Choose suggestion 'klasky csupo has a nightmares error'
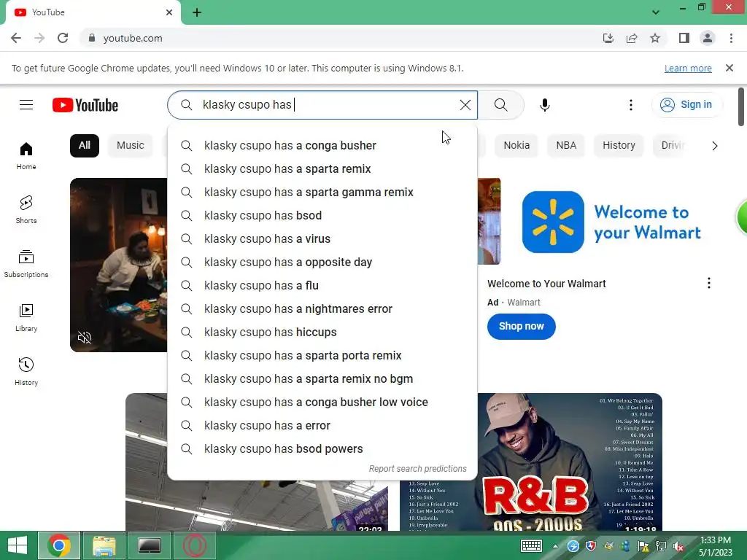Image resolution: width=747 pixels, height=560 pixels. point(322,309)
